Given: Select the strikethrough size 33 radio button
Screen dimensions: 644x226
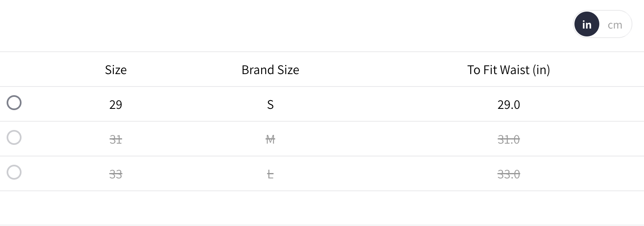Looking at the screenshot, I should pos(14,172).
